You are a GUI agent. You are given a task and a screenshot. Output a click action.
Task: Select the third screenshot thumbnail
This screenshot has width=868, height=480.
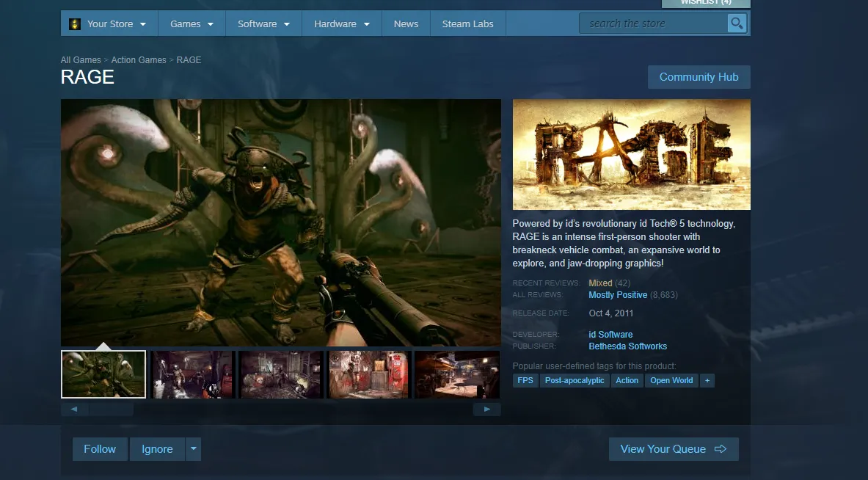pyautogui.click(x=280, y=374)
